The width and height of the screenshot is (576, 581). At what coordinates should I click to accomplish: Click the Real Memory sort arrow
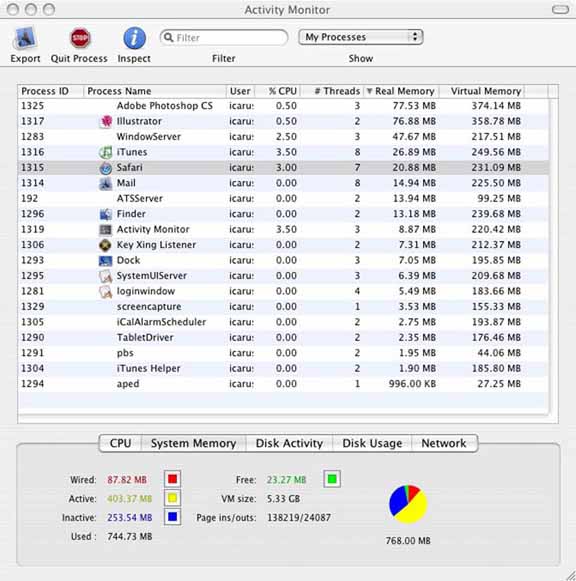coord(369,91)
